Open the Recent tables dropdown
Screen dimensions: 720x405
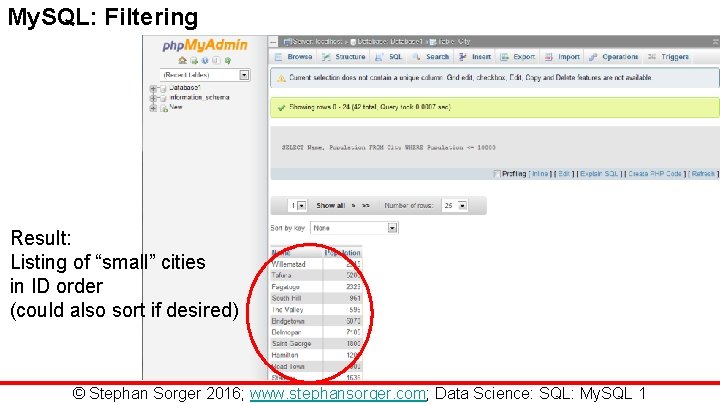point(205,74)
